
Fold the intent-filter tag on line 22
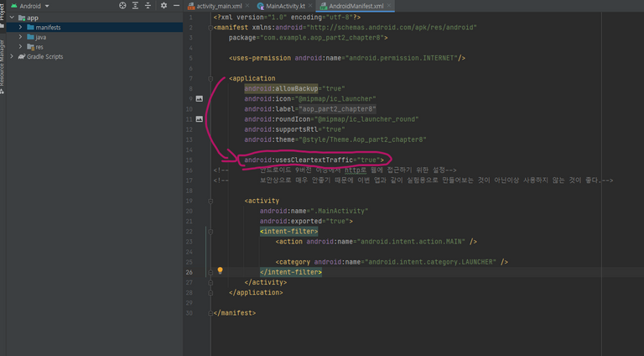pos(210,232)
